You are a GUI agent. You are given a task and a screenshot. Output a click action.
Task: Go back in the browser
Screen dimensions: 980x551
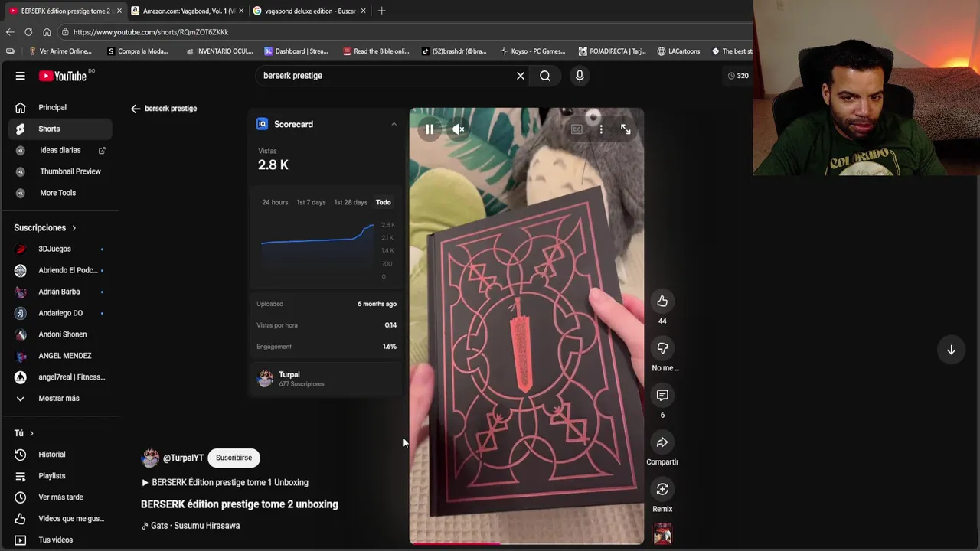[10, 32]
